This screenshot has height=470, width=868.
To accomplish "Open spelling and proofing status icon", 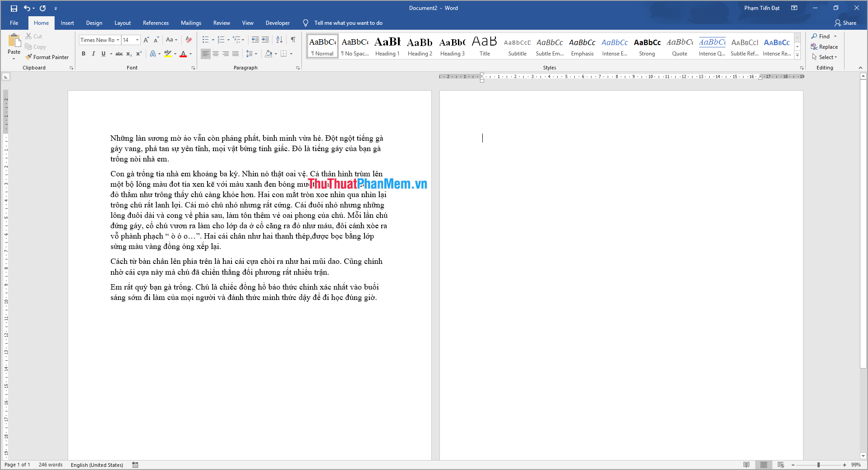I will click(135, 465).
